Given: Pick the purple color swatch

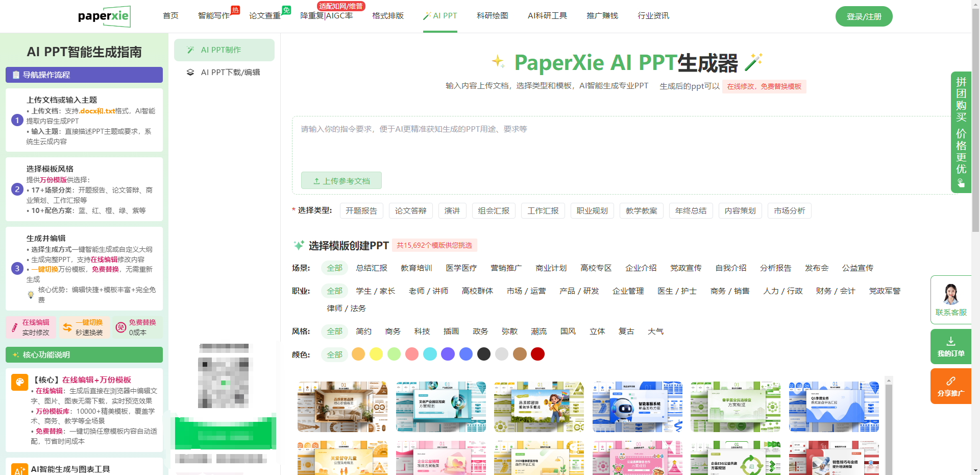Looking at the screenshot, I should pos(448,354).
